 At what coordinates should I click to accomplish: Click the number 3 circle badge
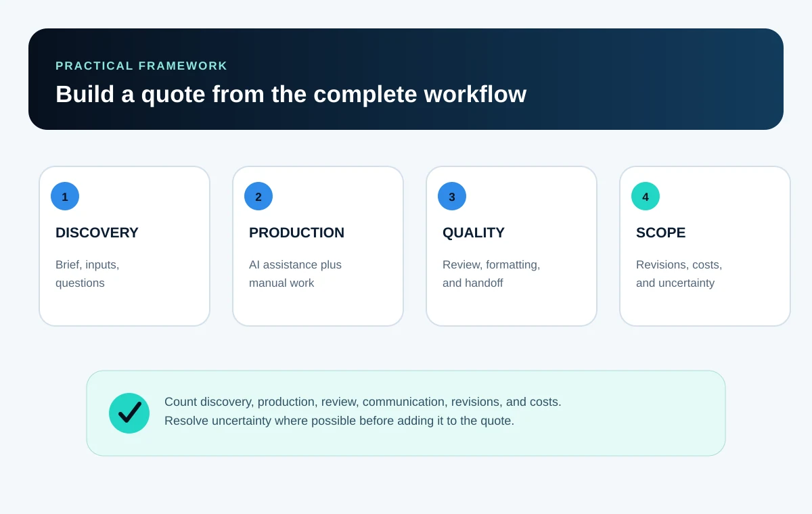452,196
